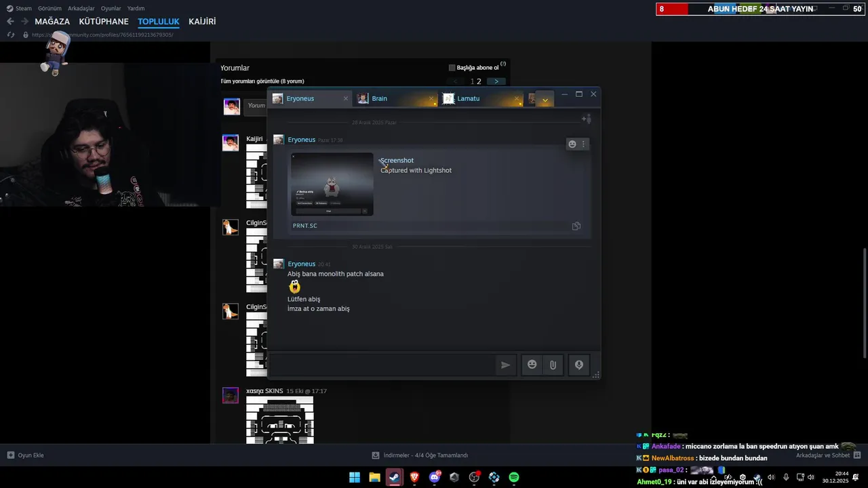Click the steamcommunity profile URL bar
Image resolution: width=868 pixels, height=488 pixels.
coord(102,35)
